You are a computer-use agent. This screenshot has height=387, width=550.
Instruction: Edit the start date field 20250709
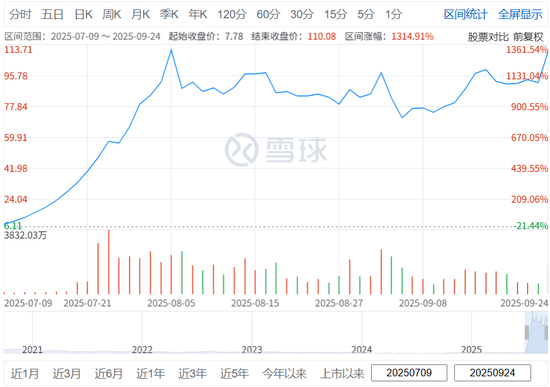[x=409, y=373]
